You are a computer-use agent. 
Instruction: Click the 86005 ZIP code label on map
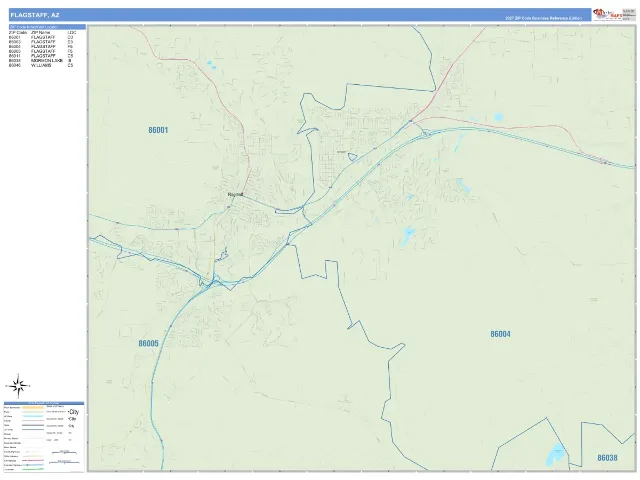148,343
